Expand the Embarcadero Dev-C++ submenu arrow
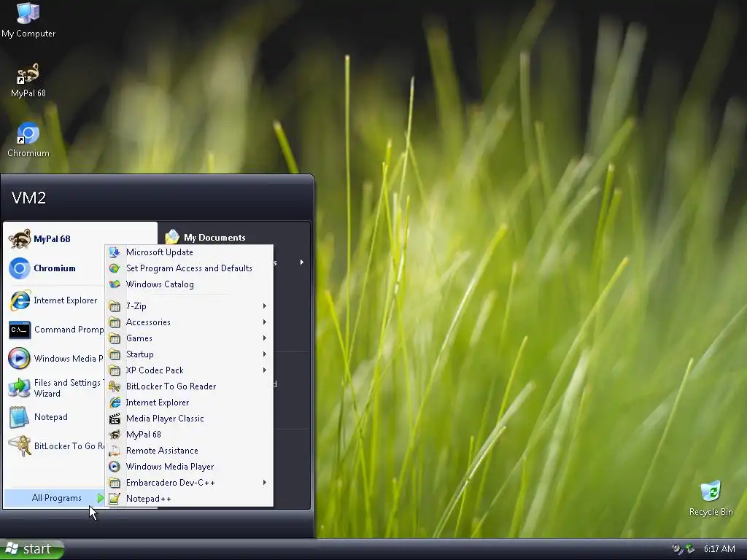Image resolution: width=747 pixels, height=560 pixels. point(264,483)
